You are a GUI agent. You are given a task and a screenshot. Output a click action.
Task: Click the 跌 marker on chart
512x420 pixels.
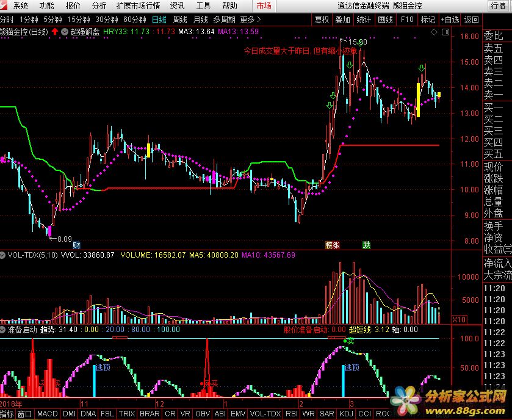366,245
